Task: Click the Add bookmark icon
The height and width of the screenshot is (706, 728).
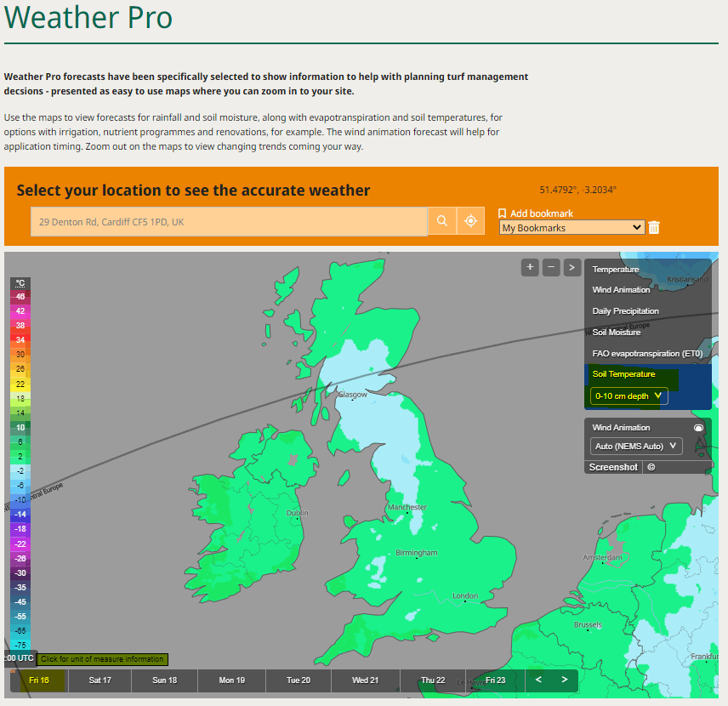Action: point(503,214)
